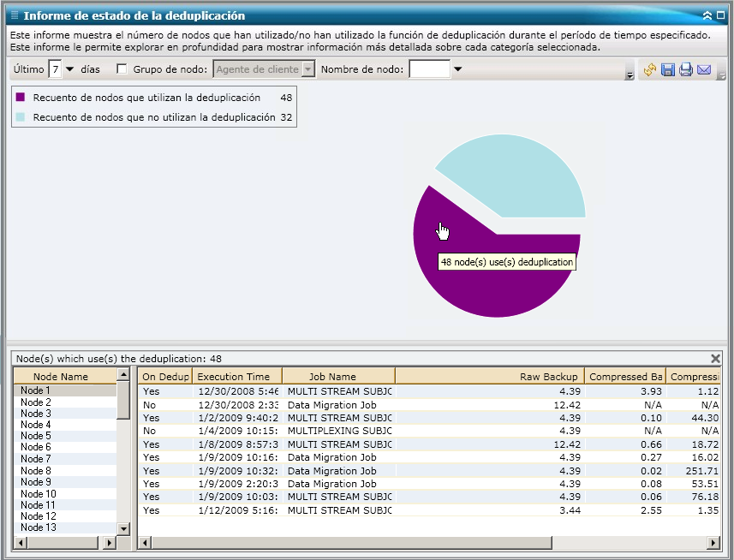Viewport: 734px width, 560px height.
Task: Click the Print report icon
Action: pyautogui.click(x=686, y=70)
